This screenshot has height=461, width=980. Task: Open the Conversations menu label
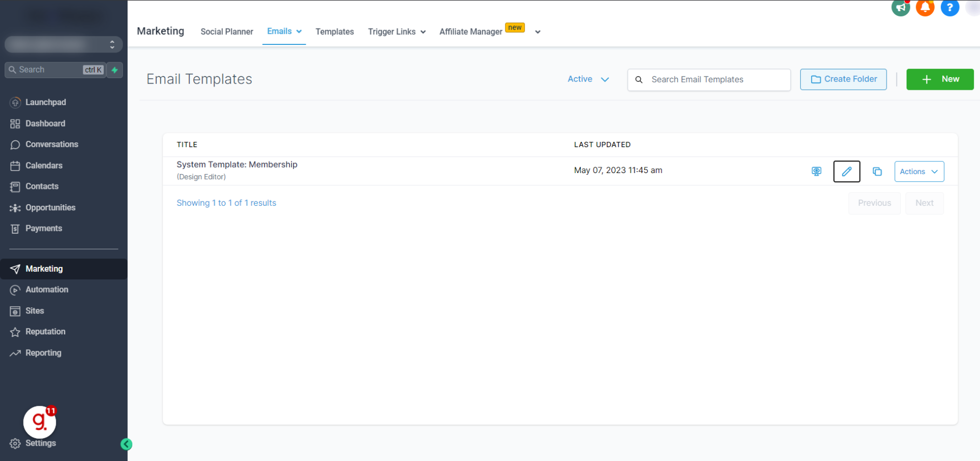pos(52,144)
